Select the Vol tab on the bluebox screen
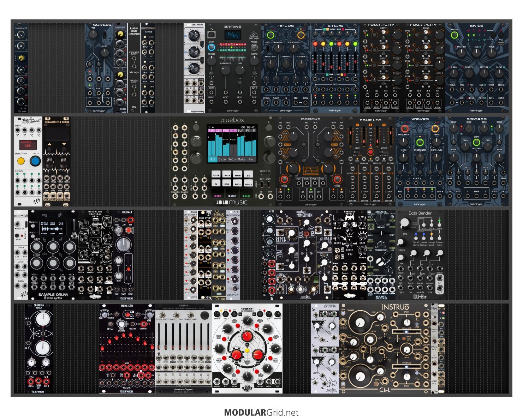523x420 pixels. pyautogui.click(x=212, y=159)
